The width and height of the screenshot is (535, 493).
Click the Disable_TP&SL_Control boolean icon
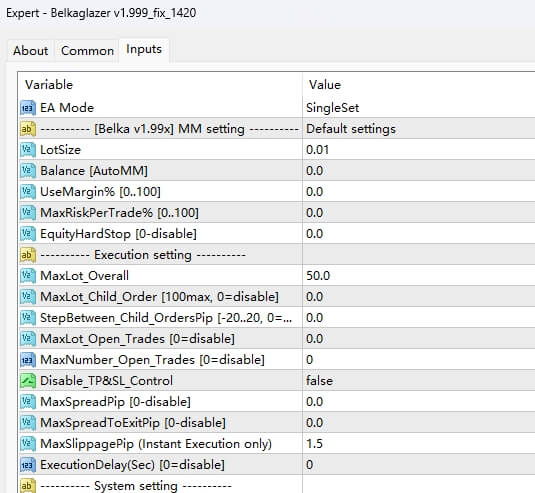click(28, 381)
